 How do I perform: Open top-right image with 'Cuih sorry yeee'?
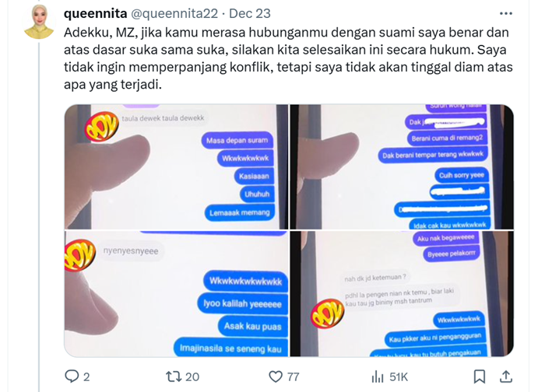click(x=402, y=166)
